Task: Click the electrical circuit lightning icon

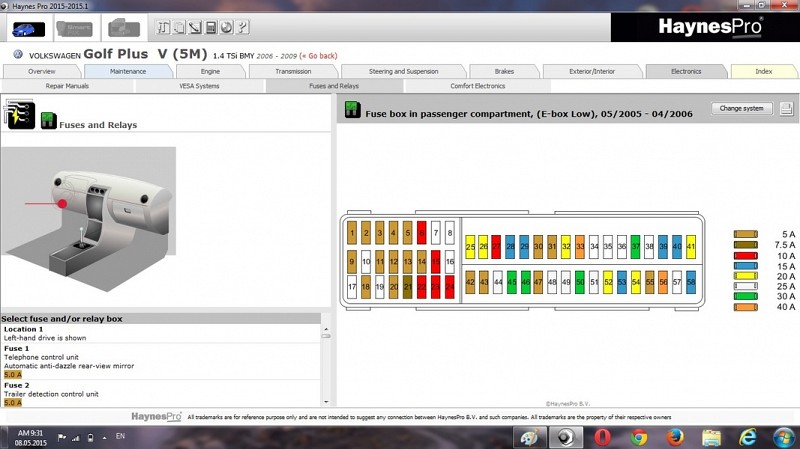Action: point(20,114)
